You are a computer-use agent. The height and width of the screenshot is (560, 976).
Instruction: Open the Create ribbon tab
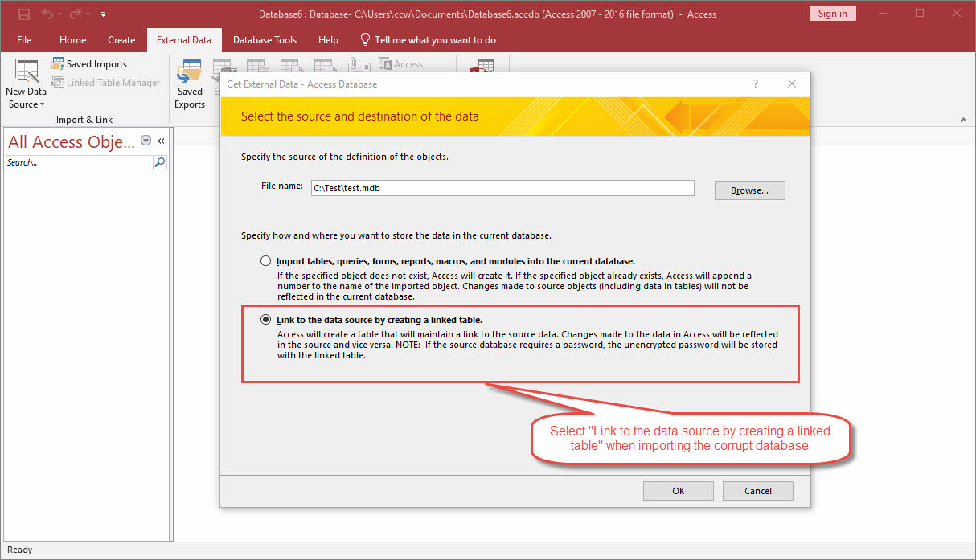click(121, 40)
